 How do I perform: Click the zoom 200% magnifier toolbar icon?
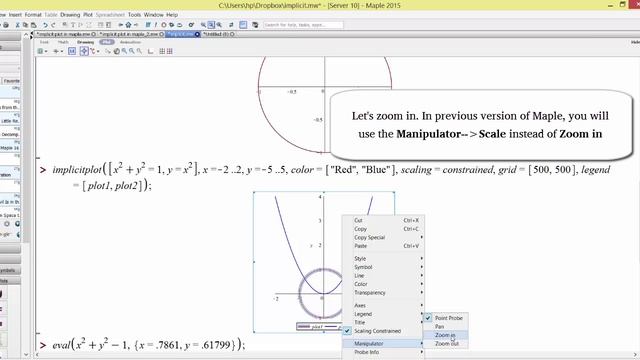(x=219, y=25)
